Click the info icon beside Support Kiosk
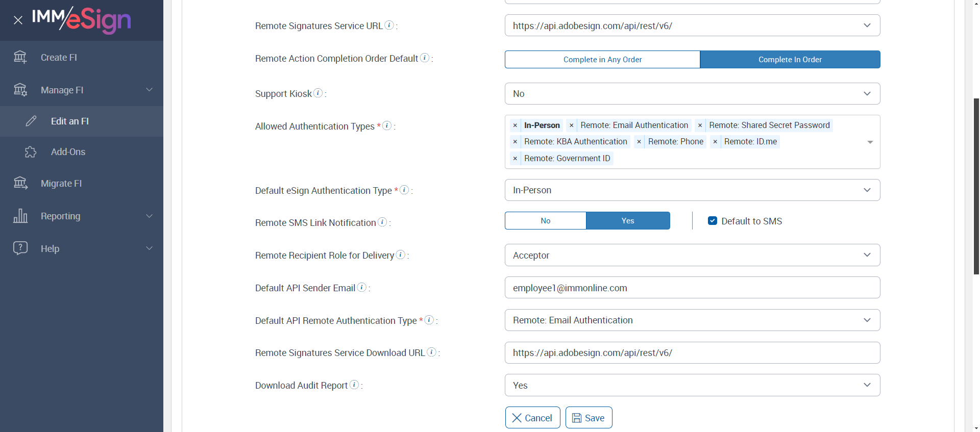This screenshot has height=432, width=980. [x=318, y=93]
